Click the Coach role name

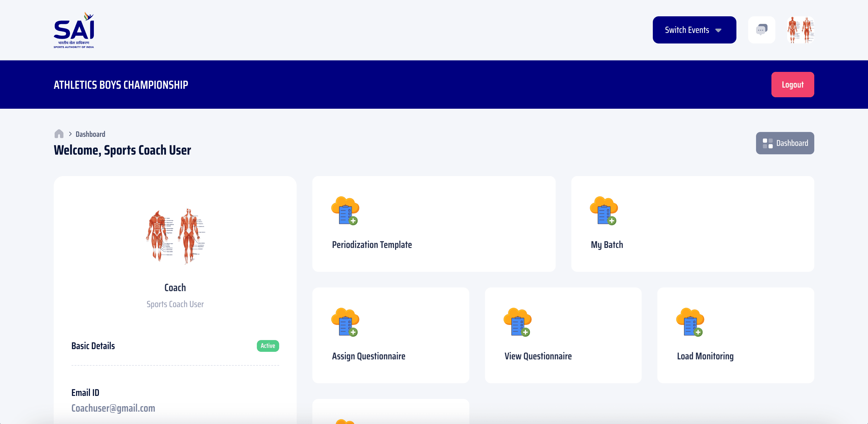coord(175,287)
